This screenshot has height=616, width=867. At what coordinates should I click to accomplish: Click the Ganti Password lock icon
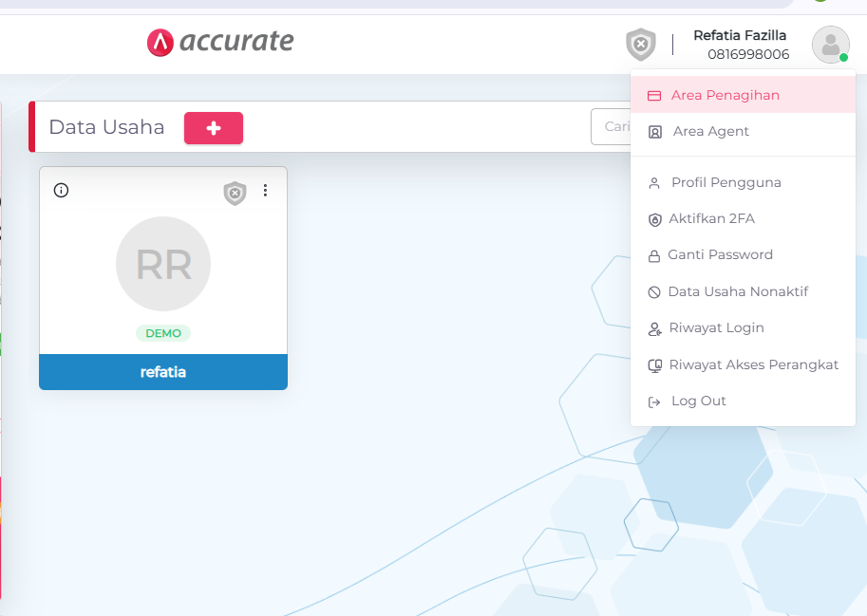[x=653, y=255]
